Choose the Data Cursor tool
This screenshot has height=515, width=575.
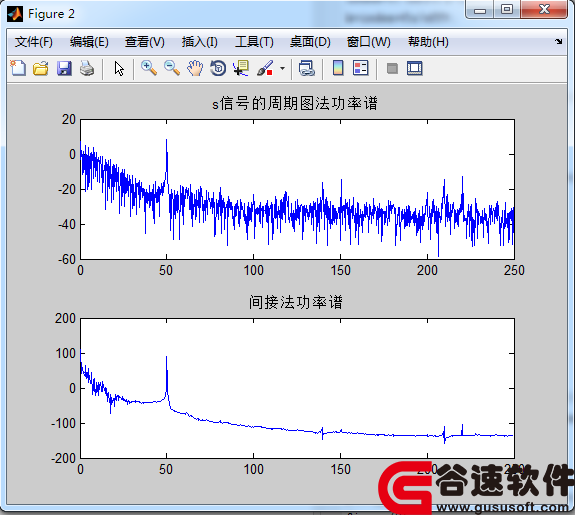pos(241,68)
